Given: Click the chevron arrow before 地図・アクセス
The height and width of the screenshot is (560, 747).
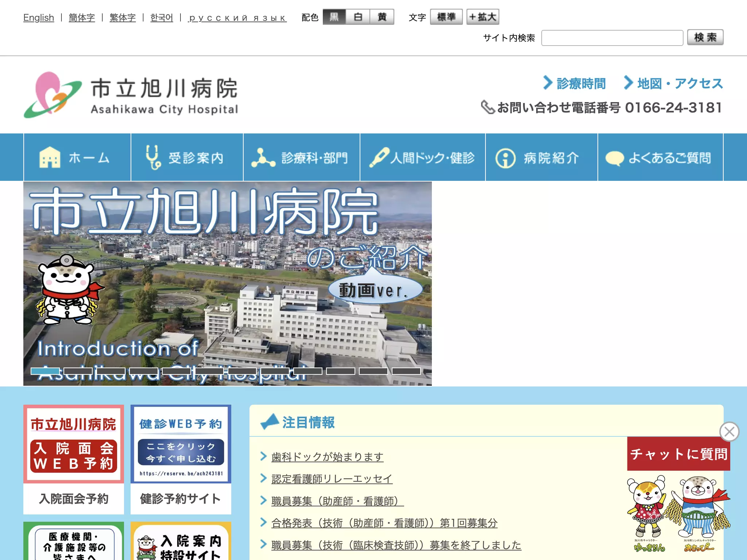Looking at the screenshot, I should 628,82.
